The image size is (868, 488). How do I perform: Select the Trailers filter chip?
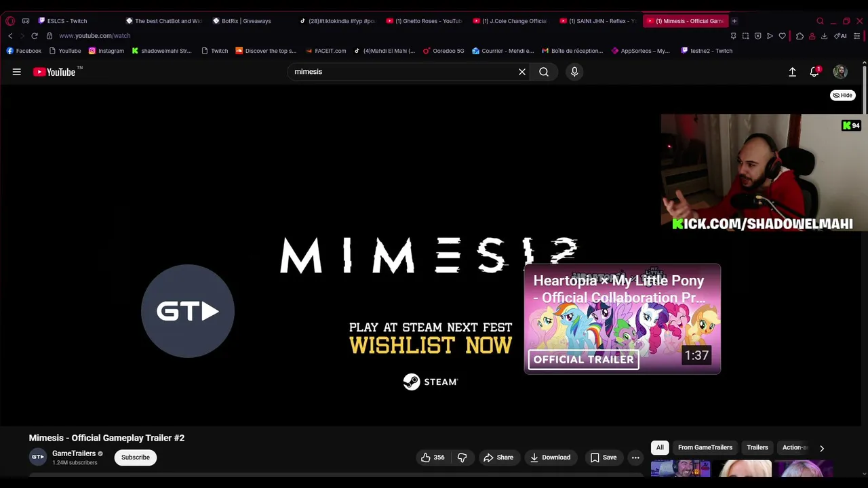757,447
